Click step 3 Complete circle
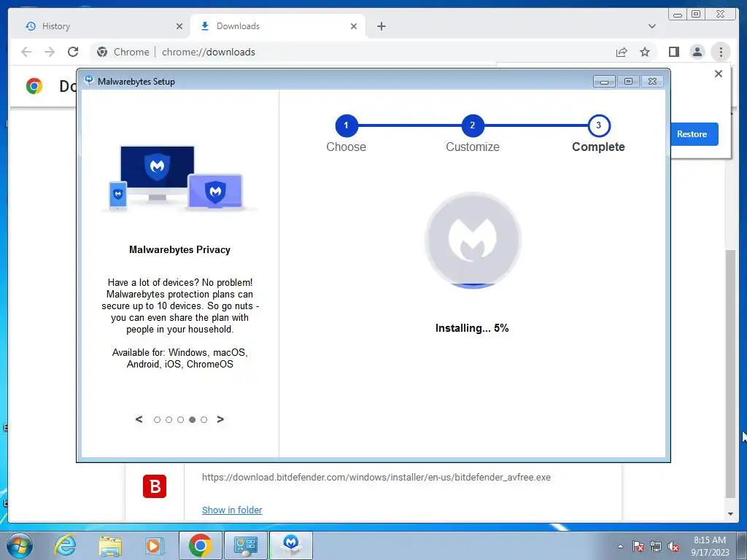Image resolution: width=747 pixels, height=560 pixels. point(598,125)
